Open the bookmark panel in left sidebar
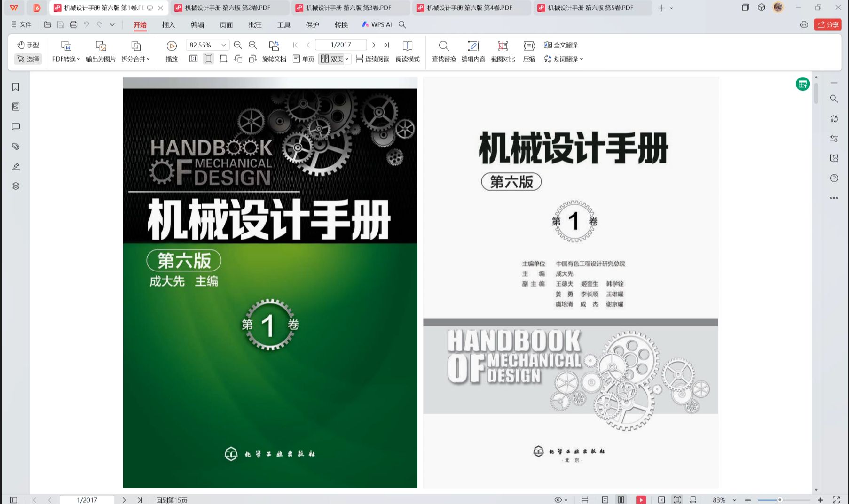The image size is (849, 504). [16, 87]
